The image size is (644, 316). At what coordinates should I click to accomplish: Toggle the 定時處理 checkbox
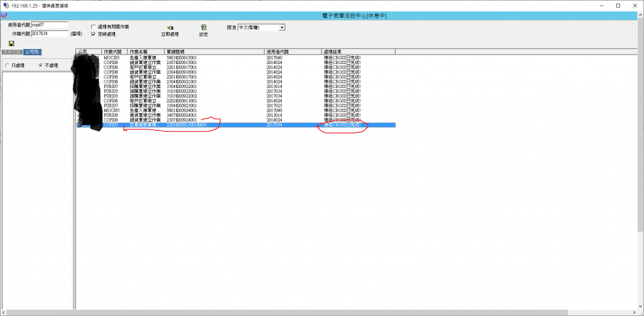94,34
